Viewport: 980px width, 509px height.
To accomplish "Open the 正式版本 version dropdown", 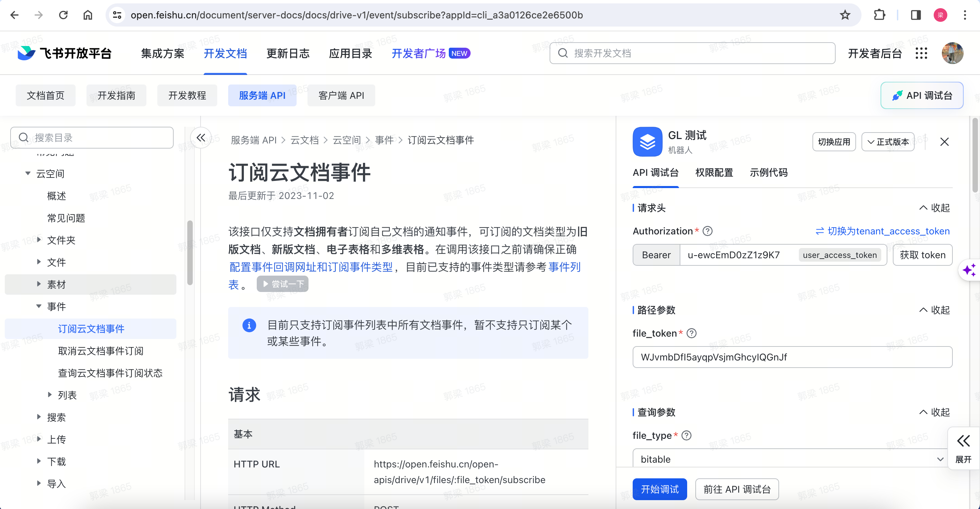I will 888,142.
